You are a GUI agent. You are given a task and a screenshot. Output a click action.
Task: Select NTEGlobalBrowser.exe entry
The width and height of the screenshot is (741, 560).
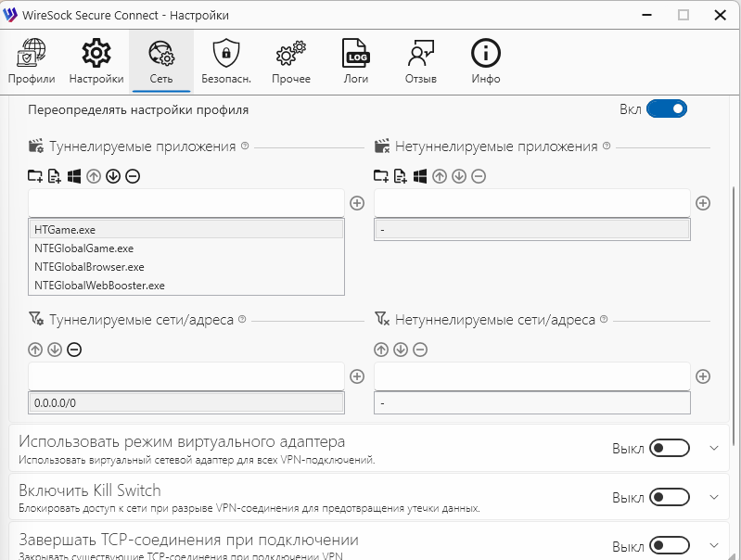[186, 266]
